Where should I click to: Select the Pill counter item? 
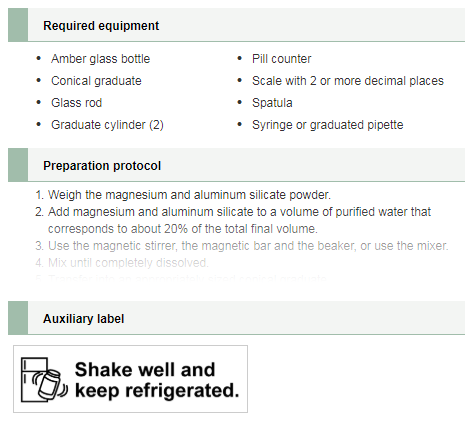click(x=281, y=59)
